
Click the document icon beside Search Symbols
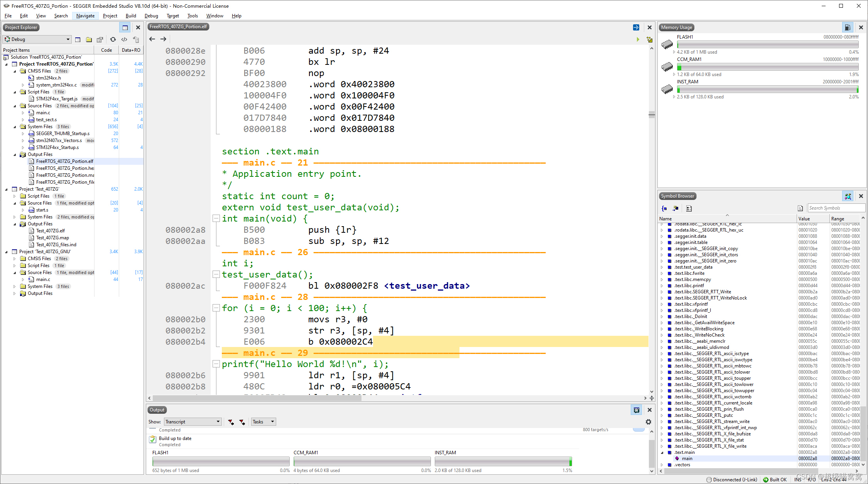pos(800,208)
